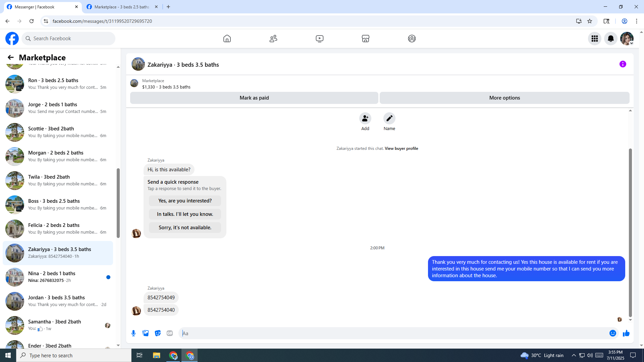Open the Friends icon in top navigation
Viewport: 644px width, 362px height.
pos(273,39)
